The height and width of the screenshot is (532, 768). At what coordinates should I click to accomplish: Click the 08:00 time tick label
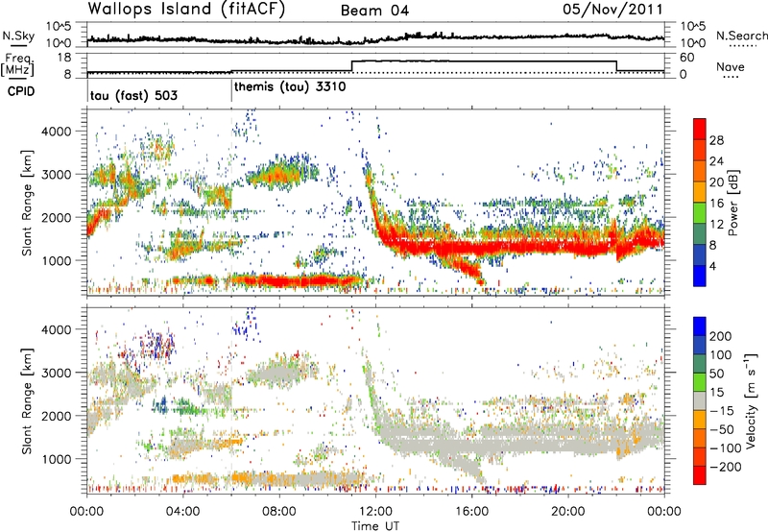pos(279,512)
